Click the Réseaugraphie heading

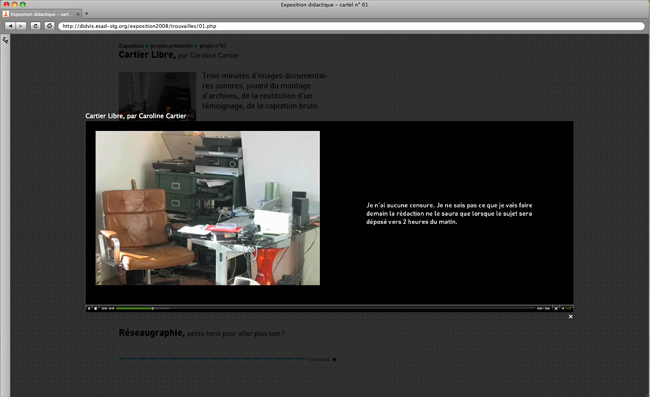151,332
